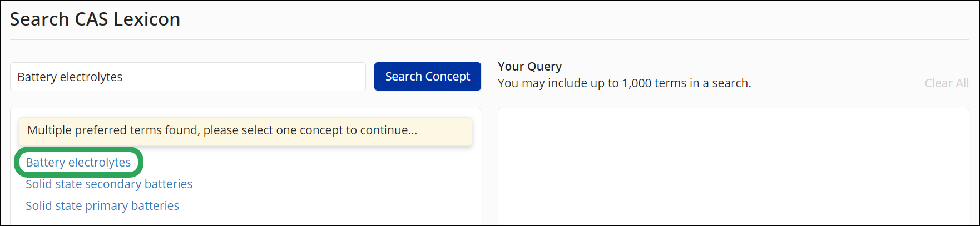Screen dimensions: 980x226
Task: Open the last listed concept, primary batteries
Action: point(102,205)
